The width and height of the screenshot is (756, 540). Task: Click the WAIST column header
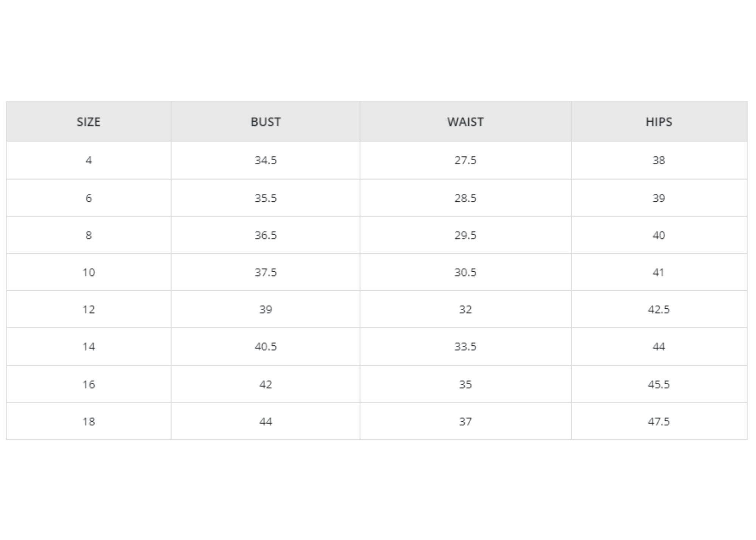tap(465, 122)
